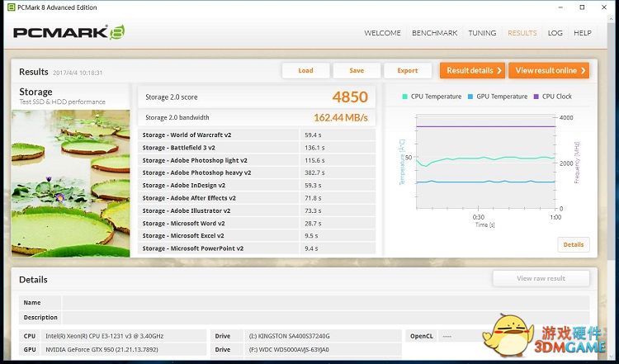Click View result online button
Image resolution: width=619 pixels, height=364 pixels.
(549, 71)
